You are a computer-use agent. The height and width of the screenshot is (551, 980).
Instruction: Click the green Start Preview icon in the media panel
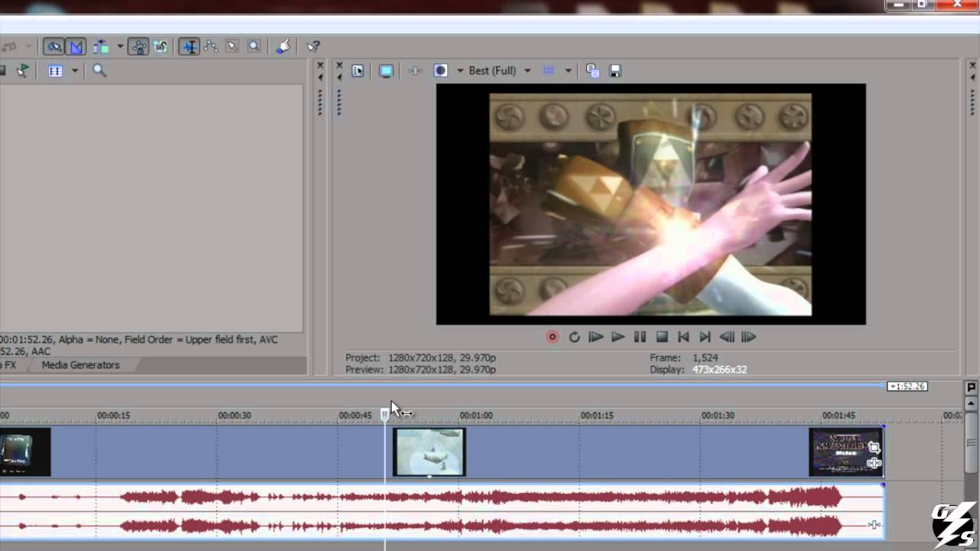[x=23, y=70]
